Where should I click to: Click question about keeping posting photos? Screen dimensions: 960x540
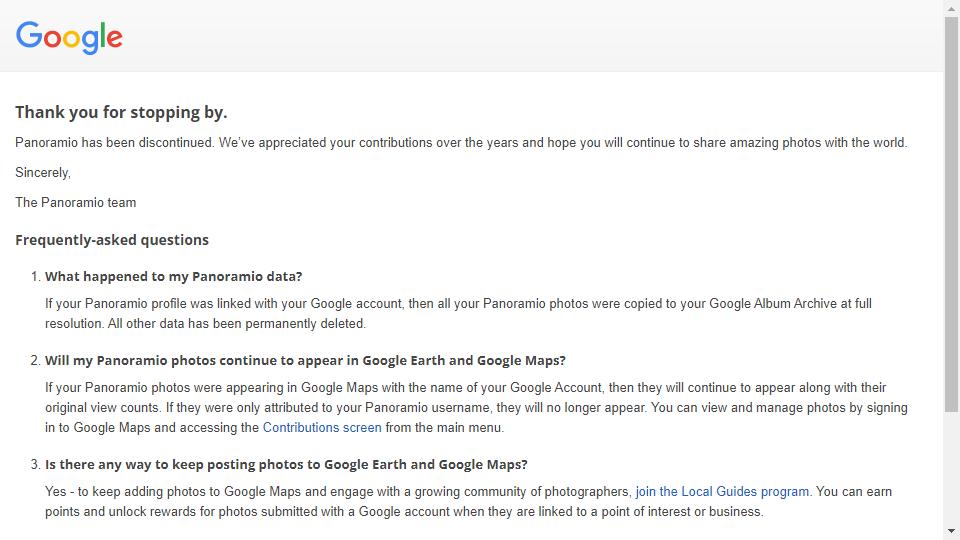287,464
